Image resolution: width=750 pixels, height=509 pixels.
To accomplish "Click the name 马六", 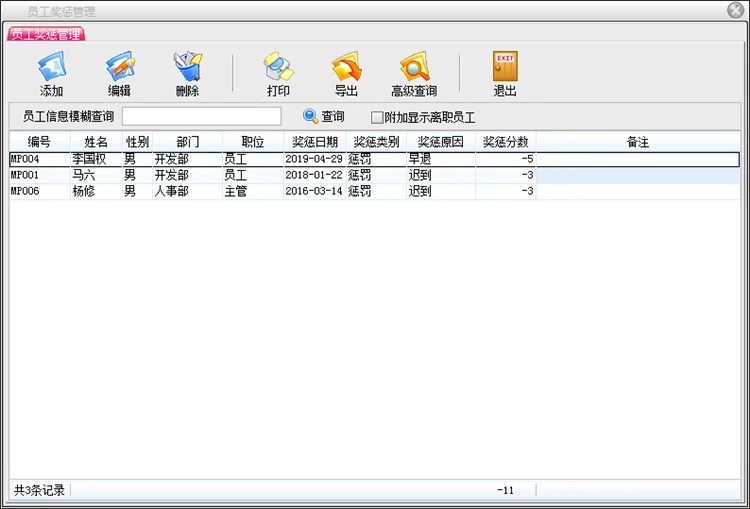I will click(x=84, y=175).
